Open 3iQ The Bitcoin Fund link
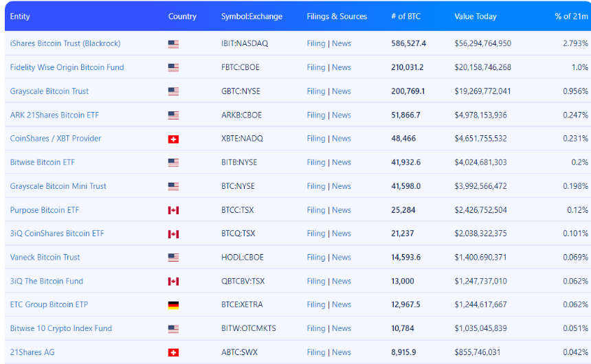Screen dimensions: 591x364 click(46, 281)
